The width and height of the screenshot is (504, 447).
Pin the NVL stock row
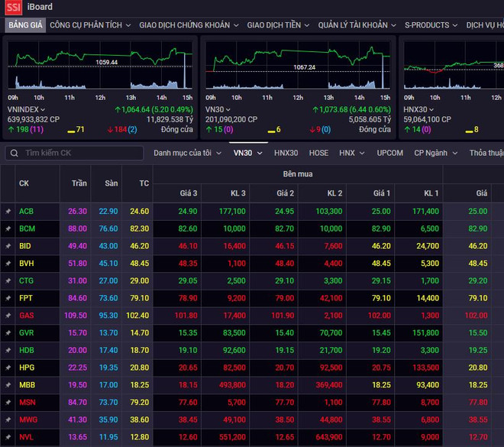(x=8, y=438)
